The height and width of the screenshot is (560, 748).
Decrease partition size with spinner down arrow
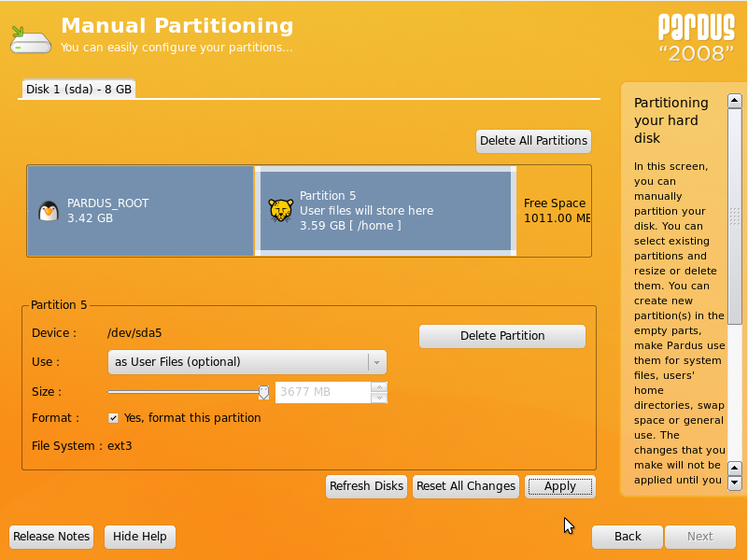click(378, 398)
